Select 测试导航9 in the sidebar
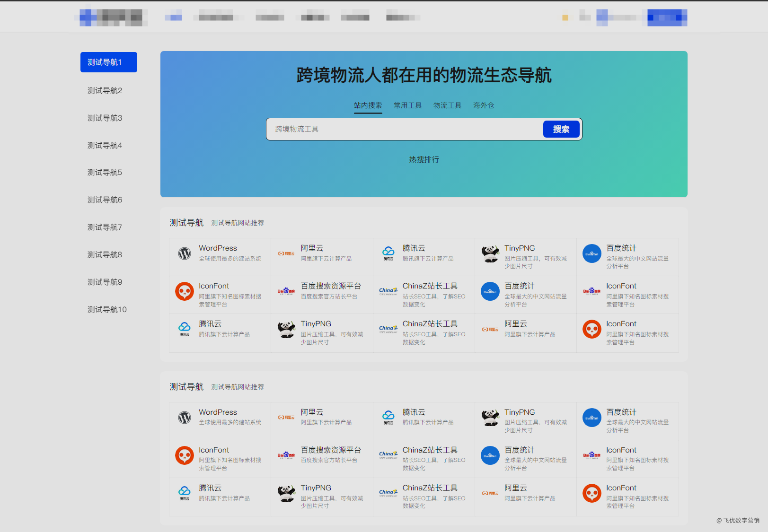The width and height of the screenshot is (768, 532). tap(105, 282)
